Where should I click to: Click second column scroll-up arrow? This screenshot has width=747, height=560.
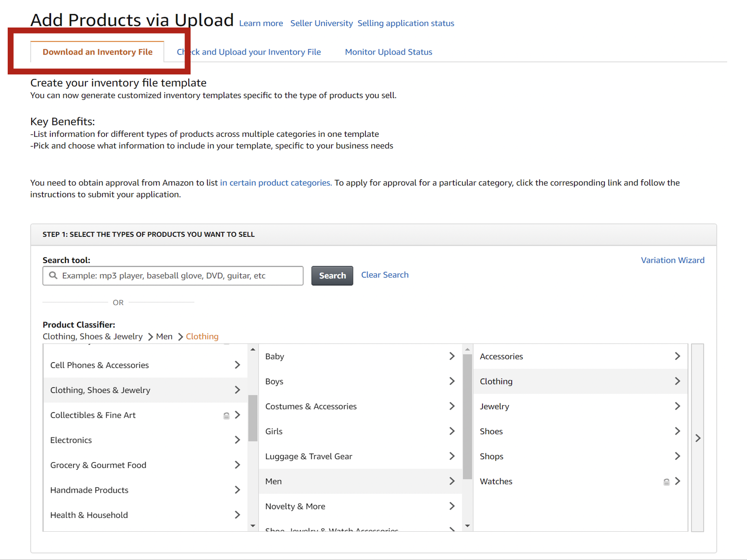[467, 349]
